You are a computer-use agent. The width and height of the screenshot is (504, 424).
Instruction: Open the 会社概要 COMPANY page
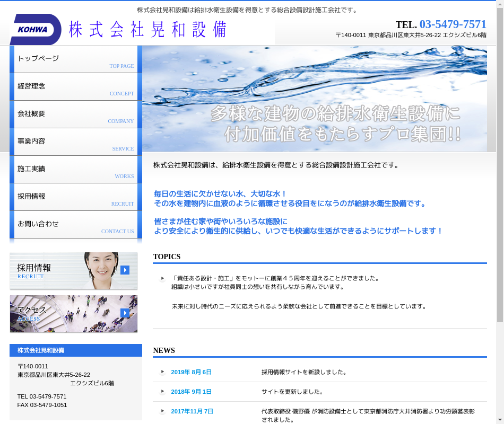tap(75, 114)
